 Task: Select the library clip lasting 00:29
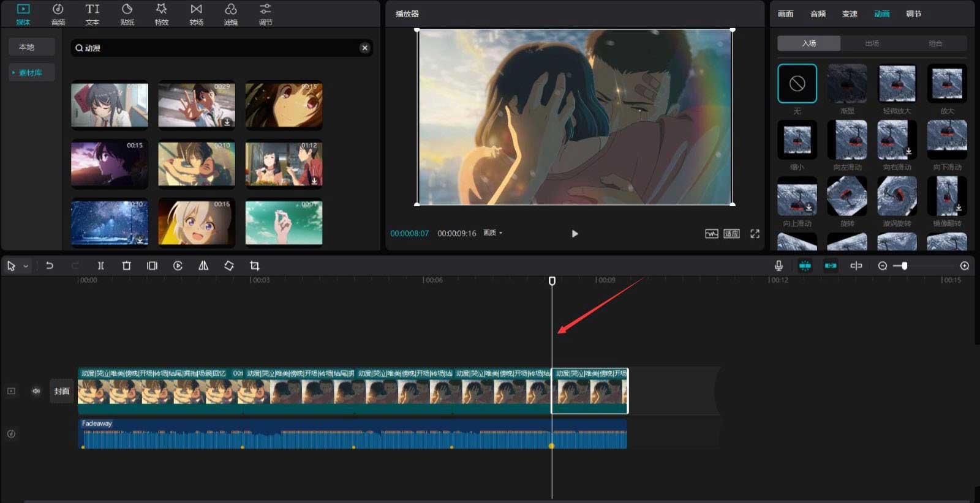(197, 105)
